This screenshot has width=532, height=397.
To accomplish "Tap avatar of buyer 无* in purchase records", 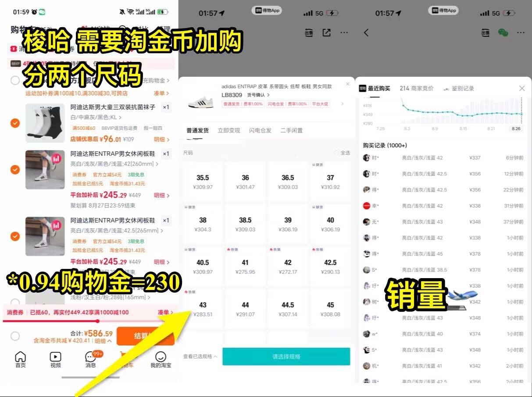I will point(367,222).
